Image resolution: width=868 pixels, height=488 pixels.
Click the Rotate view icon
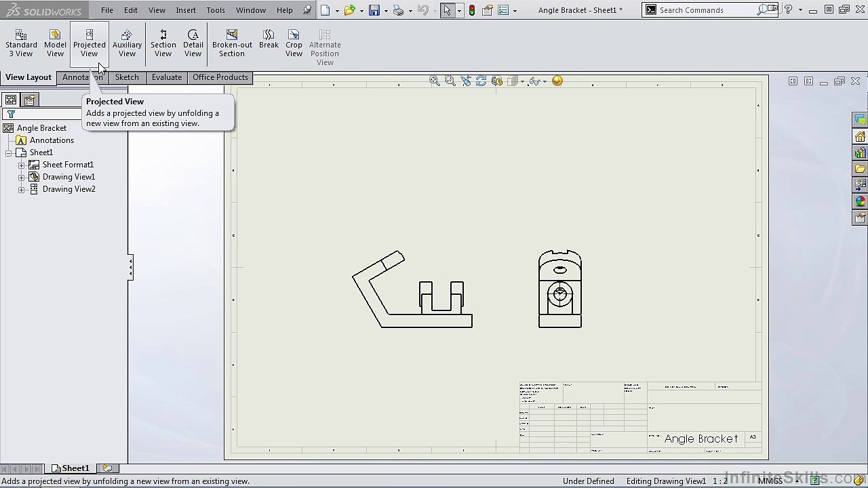481,81
